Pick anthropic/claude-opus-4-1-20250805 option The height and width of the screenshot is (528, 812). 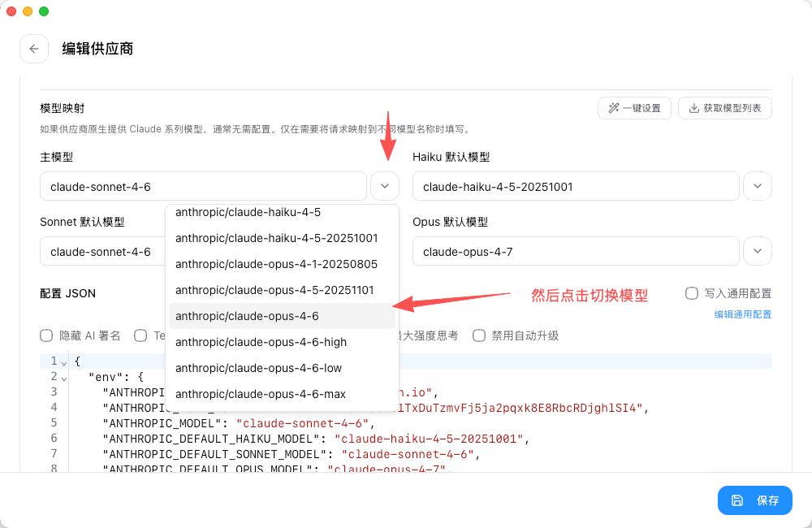[283, 264]
